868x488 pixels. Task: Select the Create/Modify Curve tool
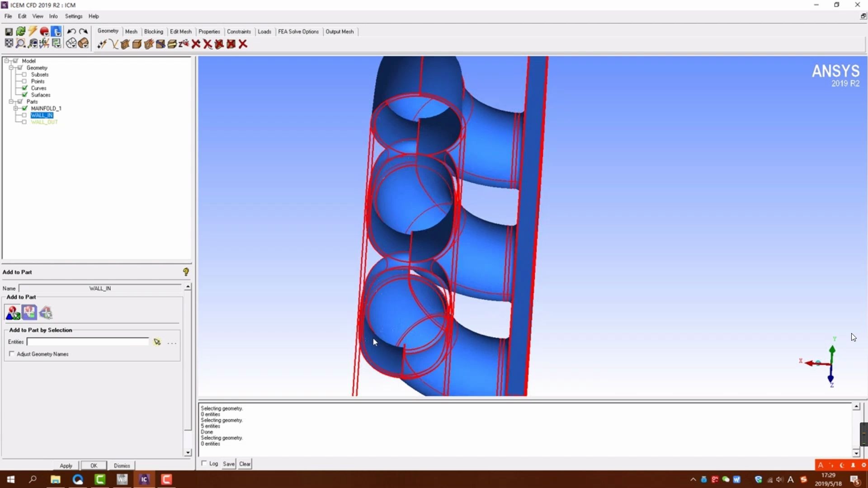point(113,44)
